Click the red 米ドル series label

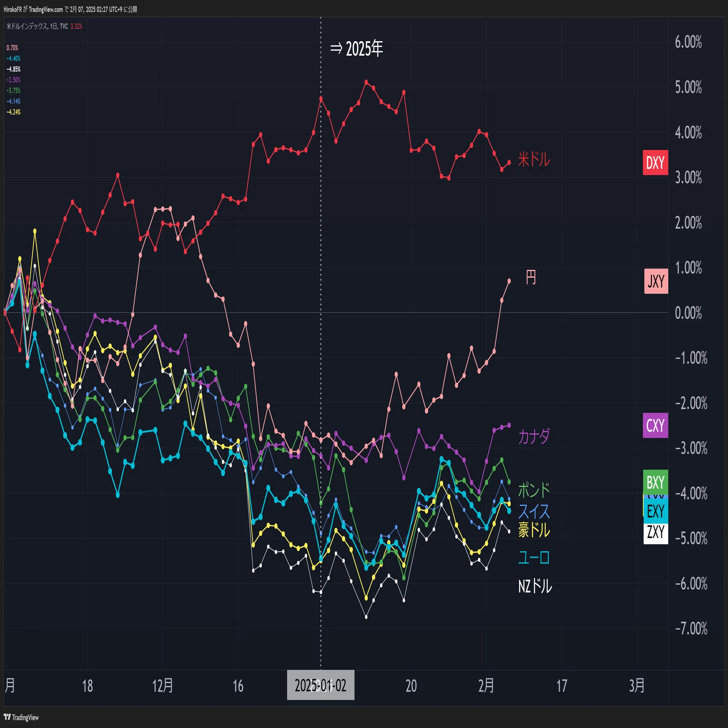tap(534, 159)
